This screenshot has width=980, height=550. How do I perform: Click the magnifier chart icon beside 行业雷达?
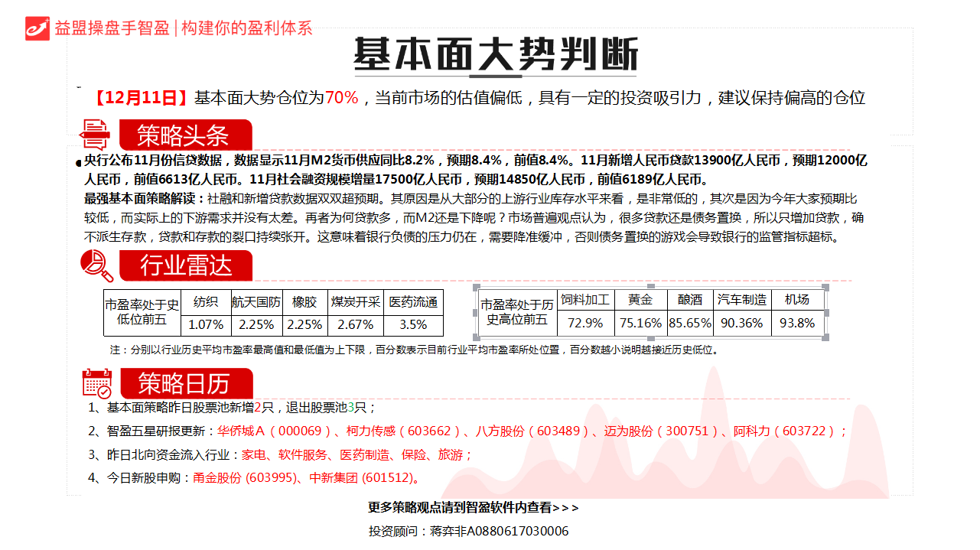[97, 265]
